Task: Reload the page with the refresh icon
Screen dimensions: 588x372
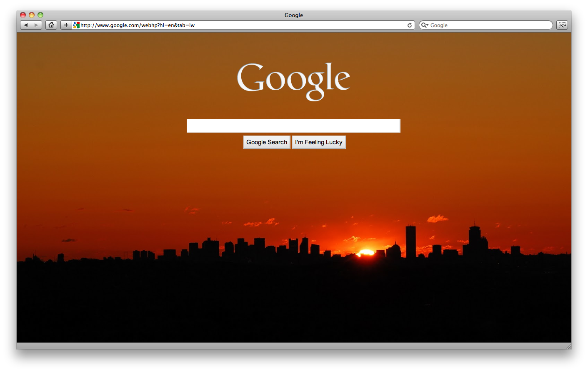Action: click(x=410, y=25)
